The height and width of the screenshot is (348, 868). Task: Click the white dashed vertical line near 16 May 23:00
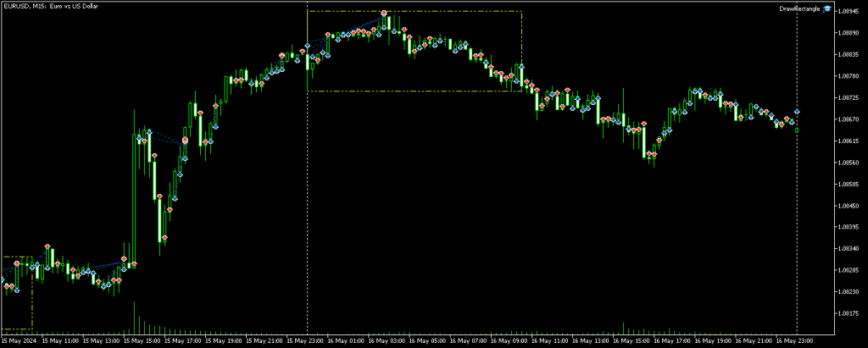(x=797, y=212)
